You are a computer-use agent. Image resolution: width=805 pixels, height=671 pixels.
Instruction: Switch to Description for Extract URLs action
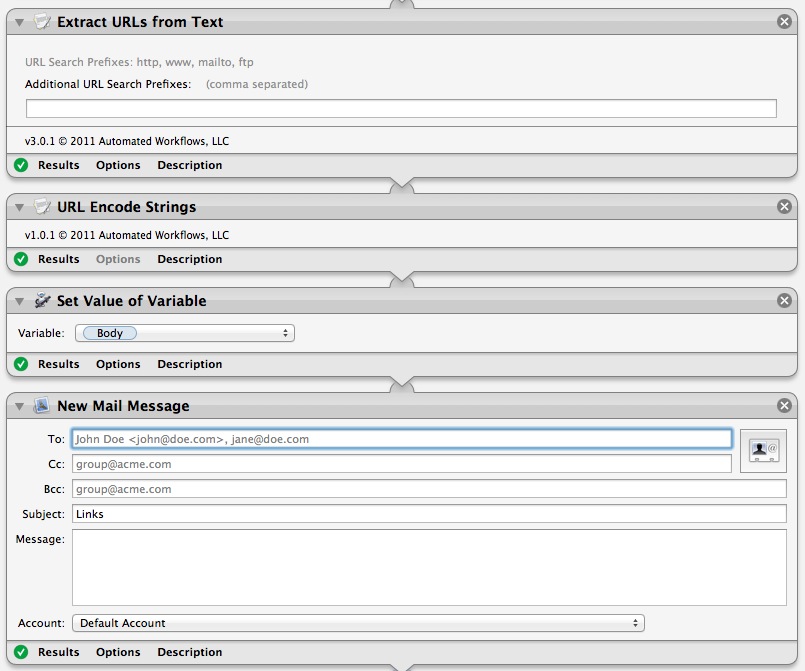click(189, 165)
